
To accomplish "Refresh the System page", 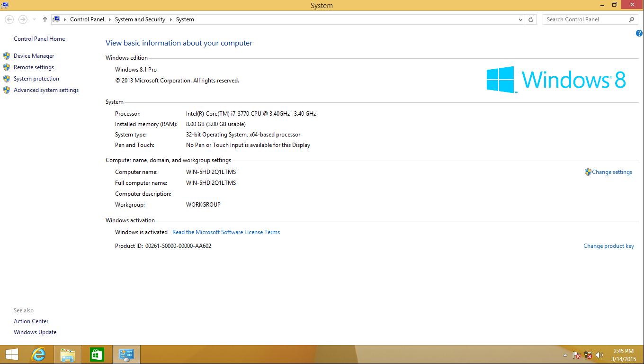I will [531, 20].
